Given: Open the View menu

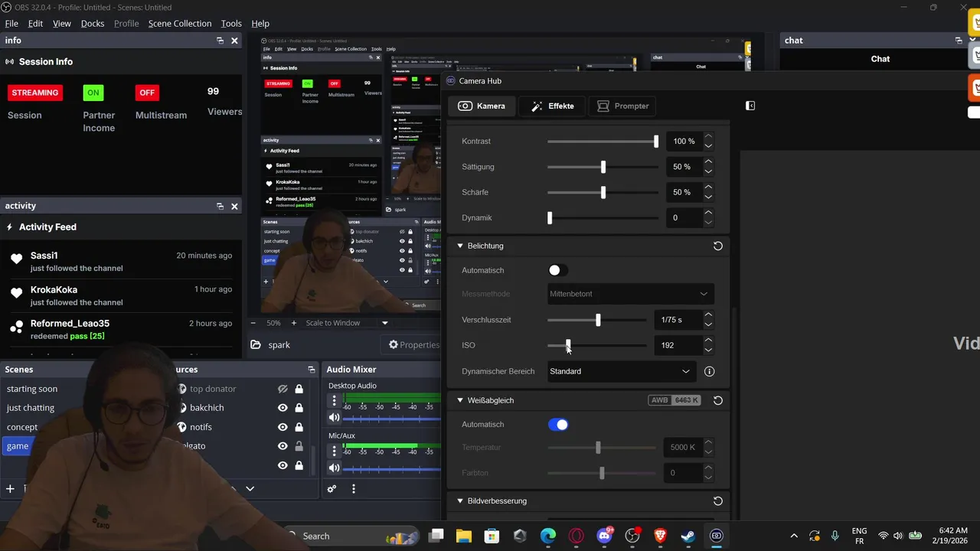Looking at the screenshot, I should [62, 24].
